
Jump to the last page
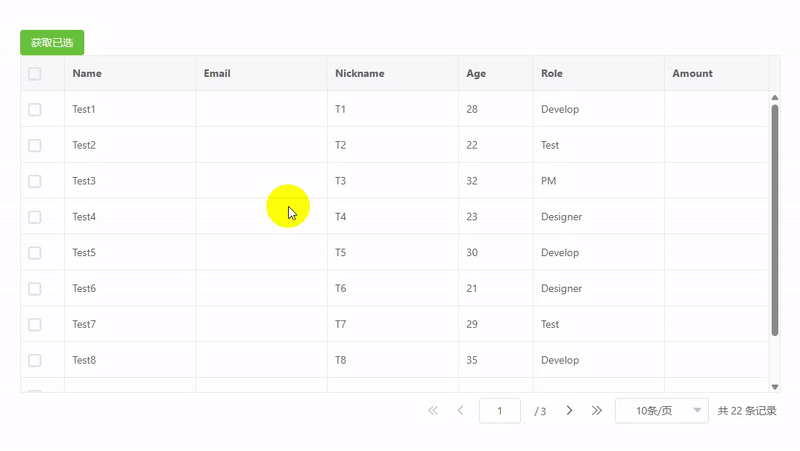coord(597,411)
